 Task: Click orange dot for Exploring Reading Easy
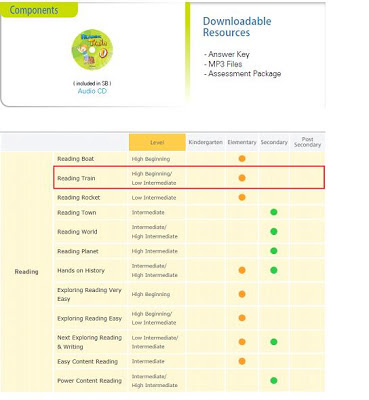(x=242, y=318)
